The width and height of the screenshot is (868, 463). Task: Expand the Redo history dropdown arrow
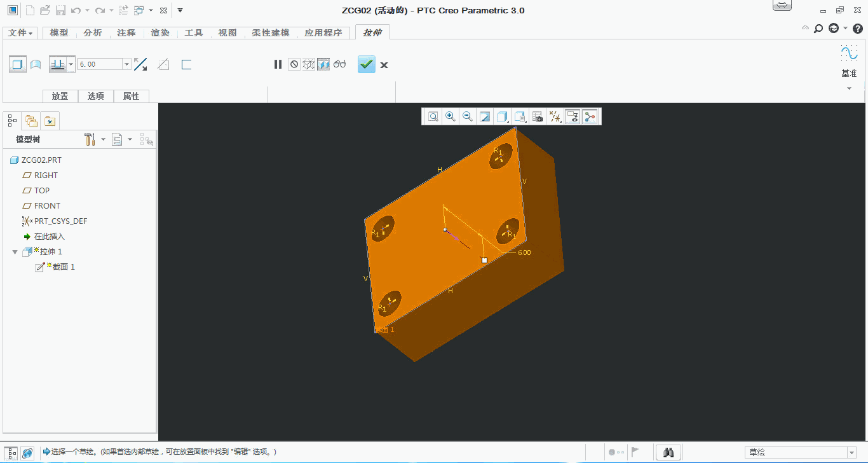pos(111,10)
